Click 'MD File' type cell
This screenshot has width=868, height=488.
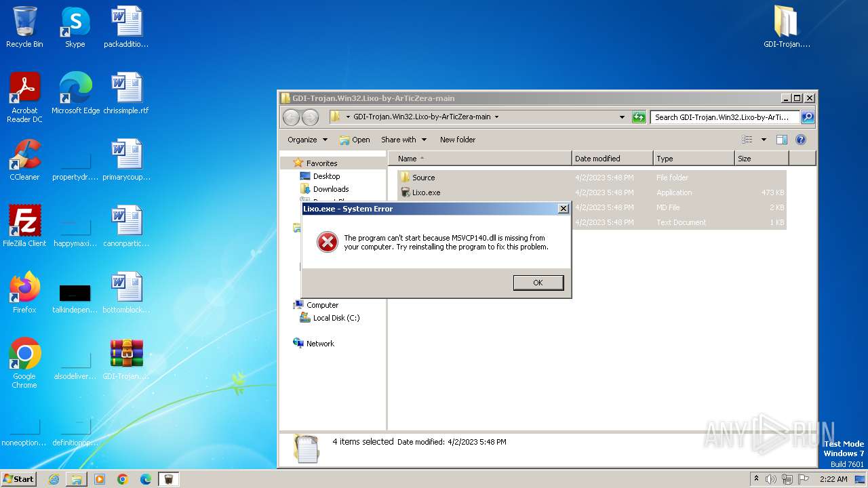pyautogui.click(x=667, y=207)
